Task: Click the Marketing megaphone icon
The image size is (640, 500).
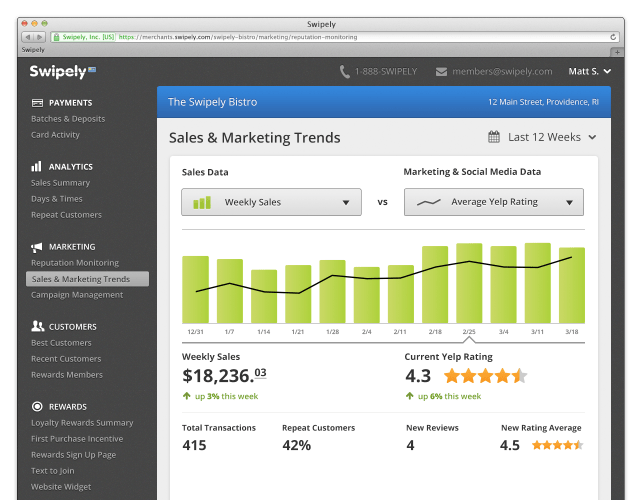Action: (x=37, y=247)
